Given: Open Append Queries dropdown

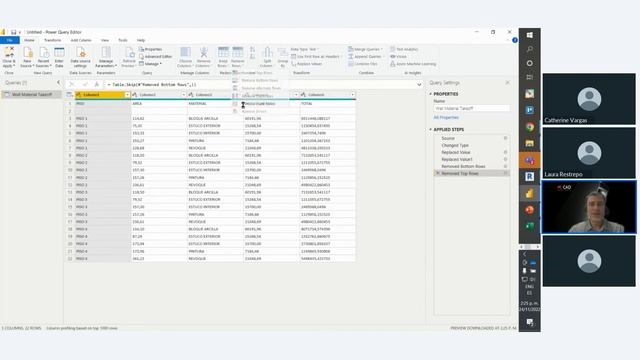Looking at the screenshot, I should click(x=365, y=57).
